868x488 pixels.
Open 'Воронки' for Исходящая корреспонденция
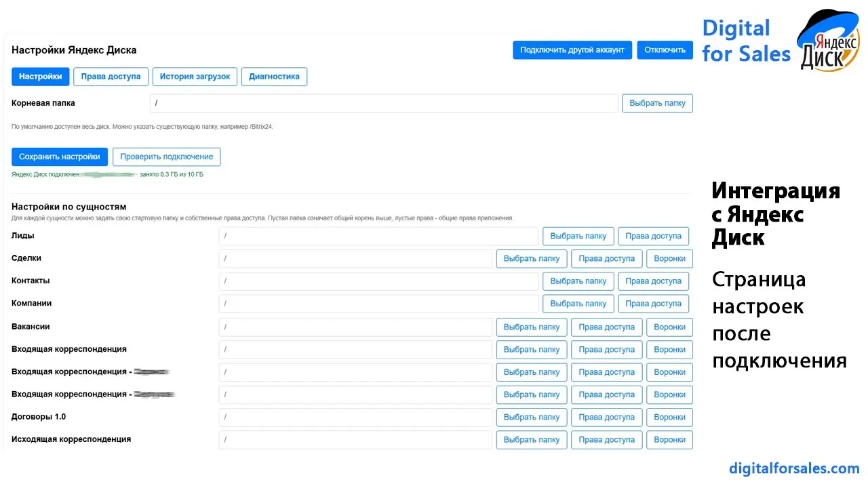pyautogui.click(x=670, y=440)
